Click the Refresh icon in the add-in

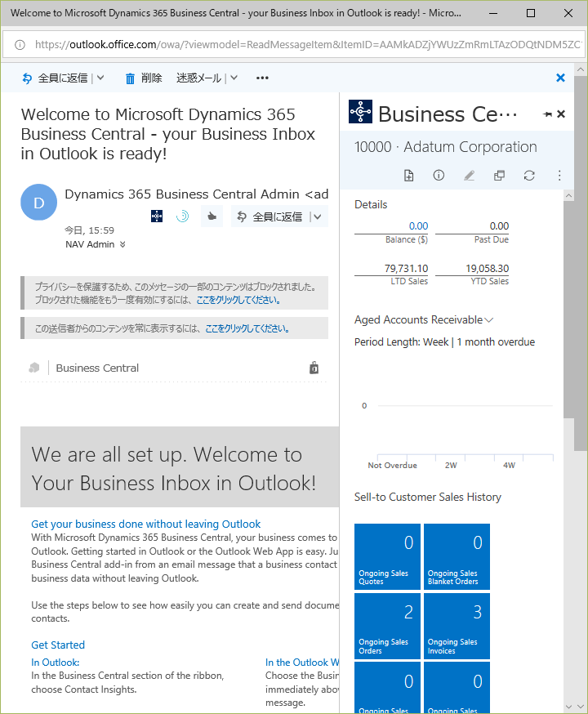point(529,176)
